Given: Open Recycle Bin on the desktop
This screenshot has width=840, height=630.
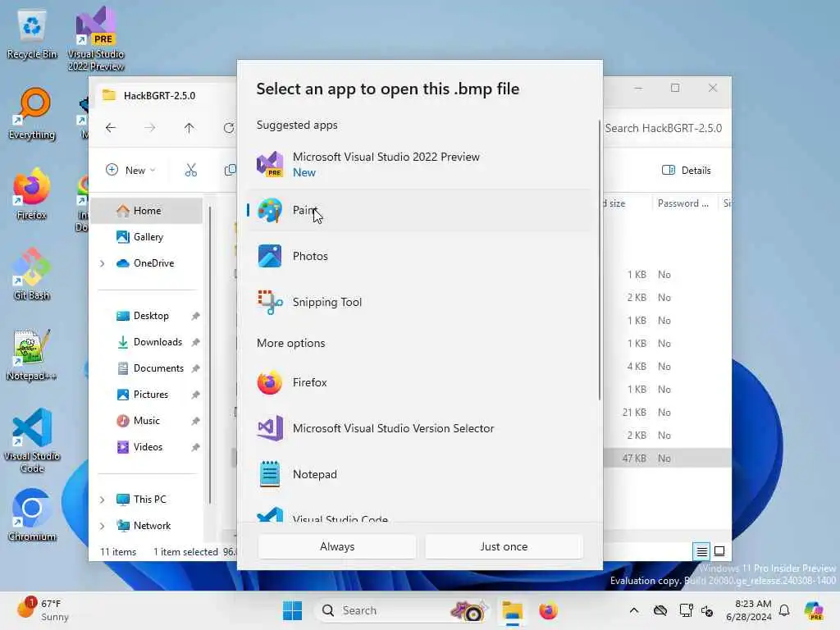Looking at the screenshot, I should tap(32, 34).
